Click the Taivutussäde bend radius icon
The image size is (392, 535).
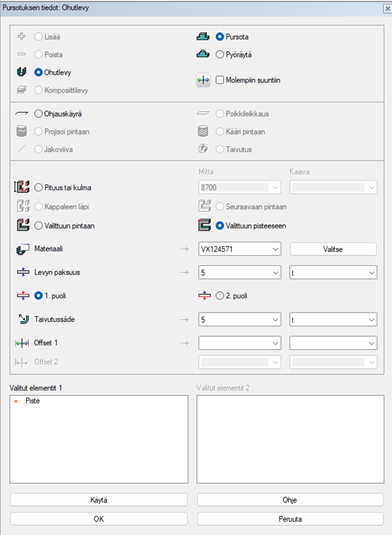coord(24,319)
